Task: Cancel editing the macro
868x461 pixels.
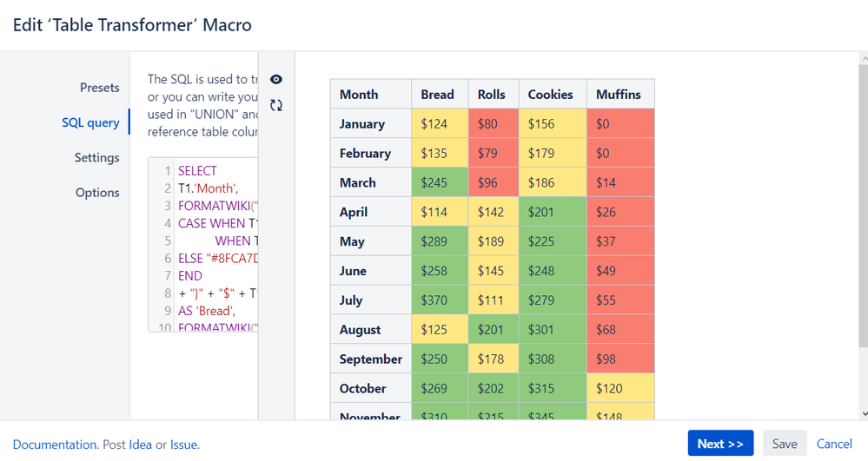Action: [x=834, y=444]
